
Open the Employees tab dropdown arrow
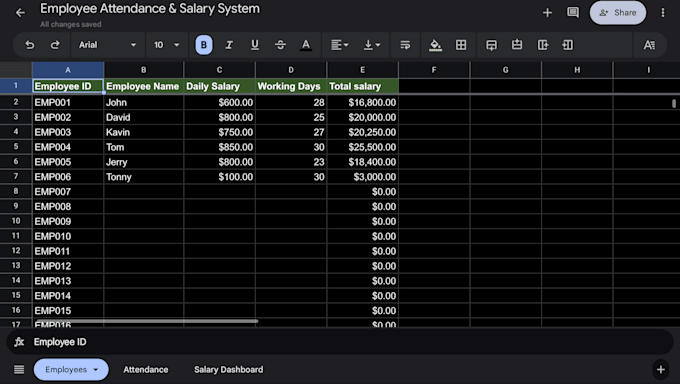click(96, 370)
